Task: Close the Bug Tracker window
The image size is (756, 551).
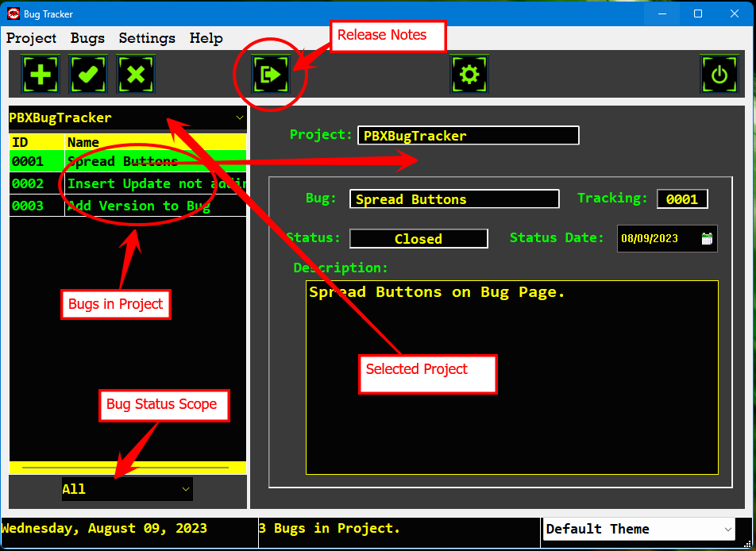Action: pyautogui.click(x=735, y=13)
